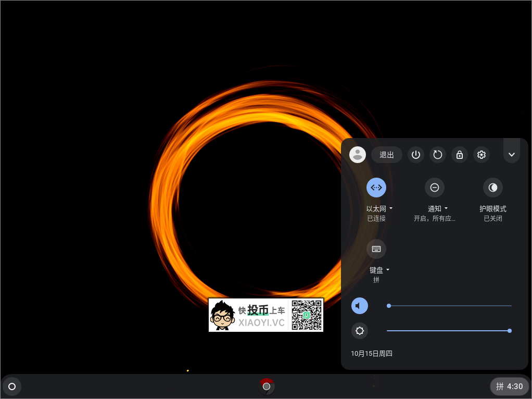Mute audio with the speaker toggle
532x399 pixels.
[x=360, y=306]
